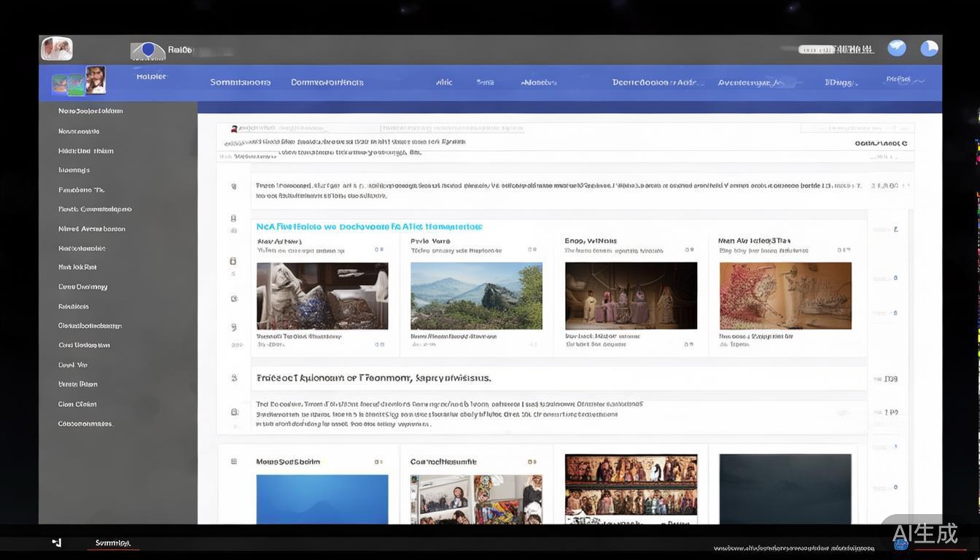Open the solid blue thumbnail in bottom row

[x=322, y=499]
